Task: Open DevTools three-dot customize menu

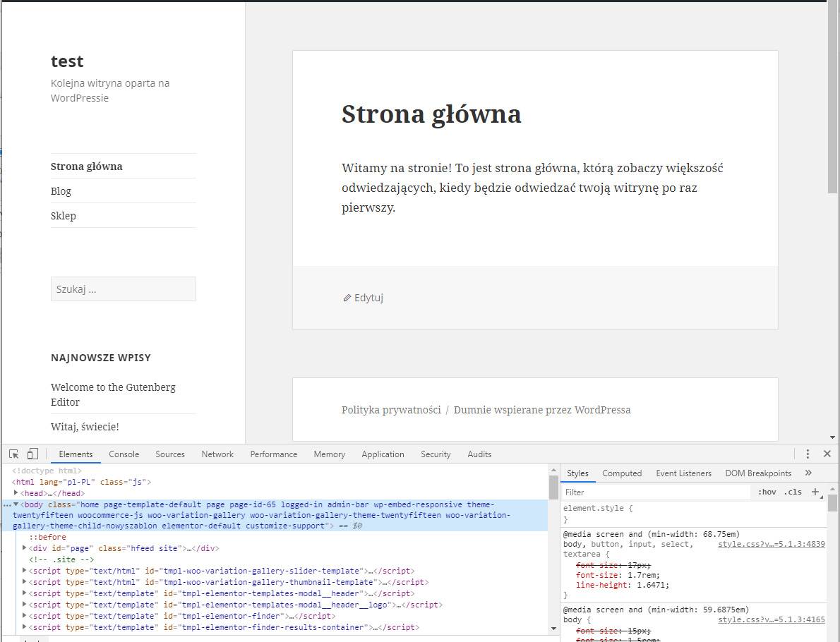Action: coord(808,454)
